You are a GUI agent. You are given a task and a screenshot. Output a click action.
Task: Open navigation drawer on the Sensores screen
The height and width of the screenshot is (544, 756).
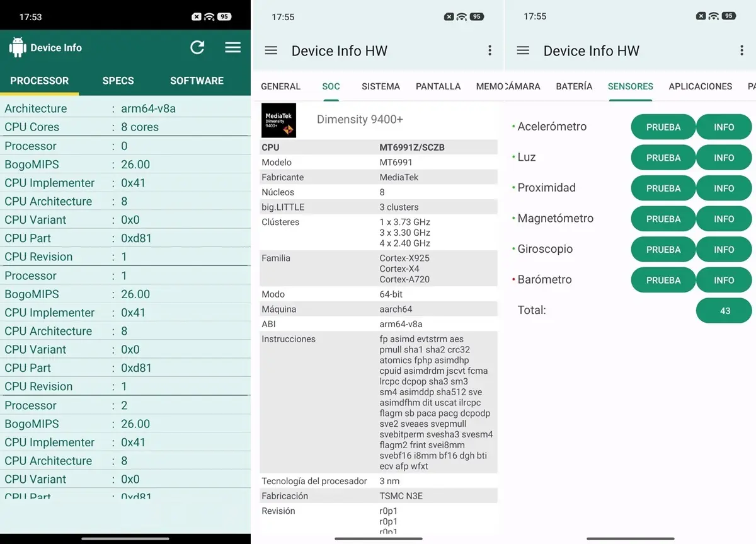click(x=523, y=50)
